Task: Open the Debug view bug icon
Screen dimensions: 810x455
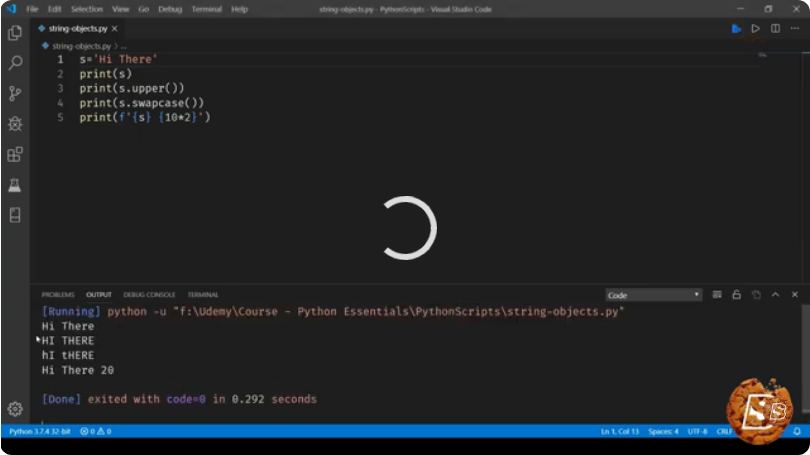Action: point(15,124)
